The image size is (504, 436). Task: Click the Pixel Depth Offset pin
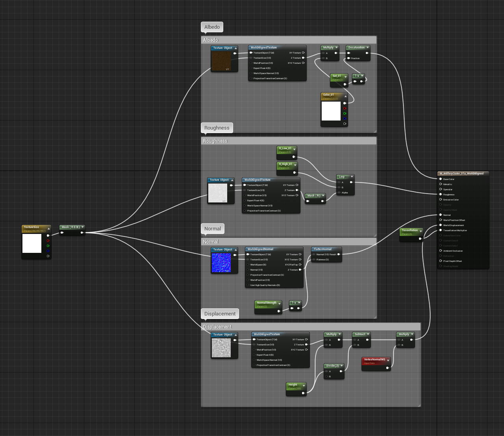tap(441, 261)
